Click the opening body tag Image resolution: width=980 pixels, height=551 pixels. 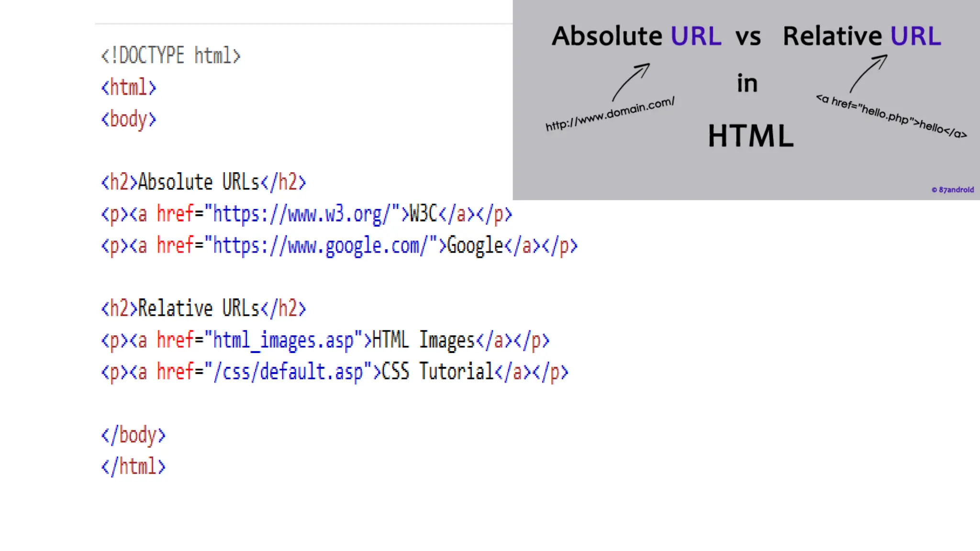[128, 120]
